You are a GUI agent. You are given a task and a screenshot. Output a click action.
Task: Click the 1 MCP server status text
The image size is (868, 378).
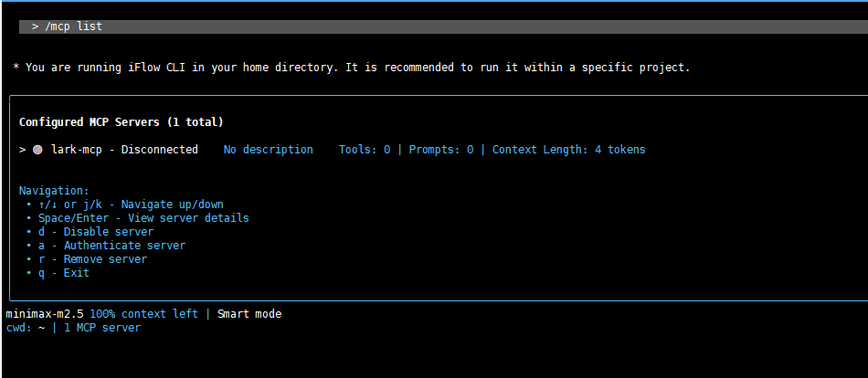(x=102, y=328)
